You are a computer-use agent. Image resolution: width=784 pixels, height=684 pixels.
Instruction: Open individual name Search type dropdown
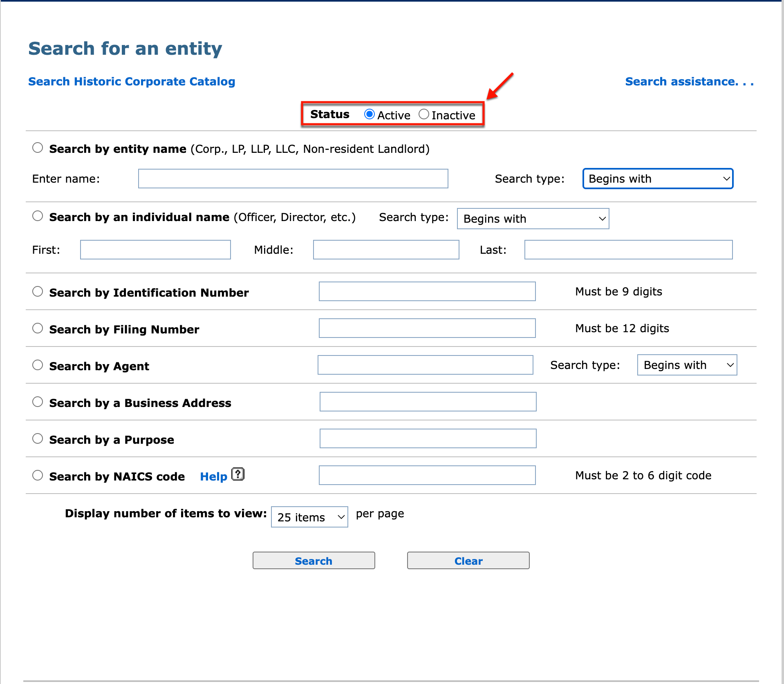coord(533,219)
